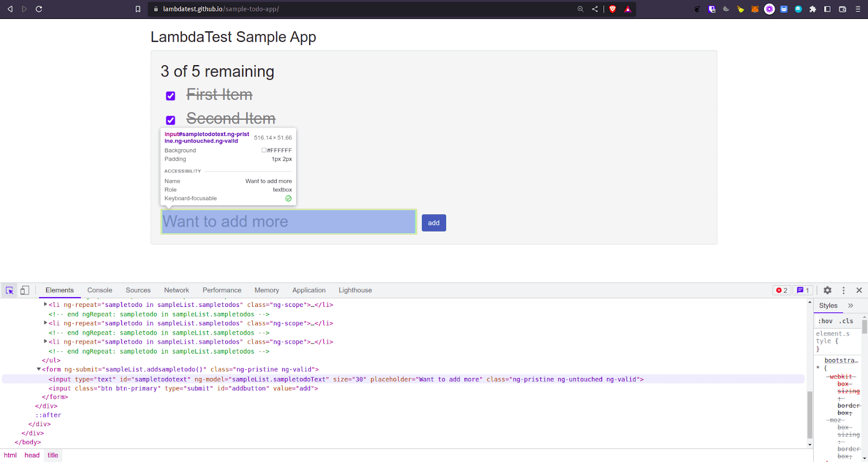Click the red error count badge
This screenshot has height=462, width=868.
point(782,291)
